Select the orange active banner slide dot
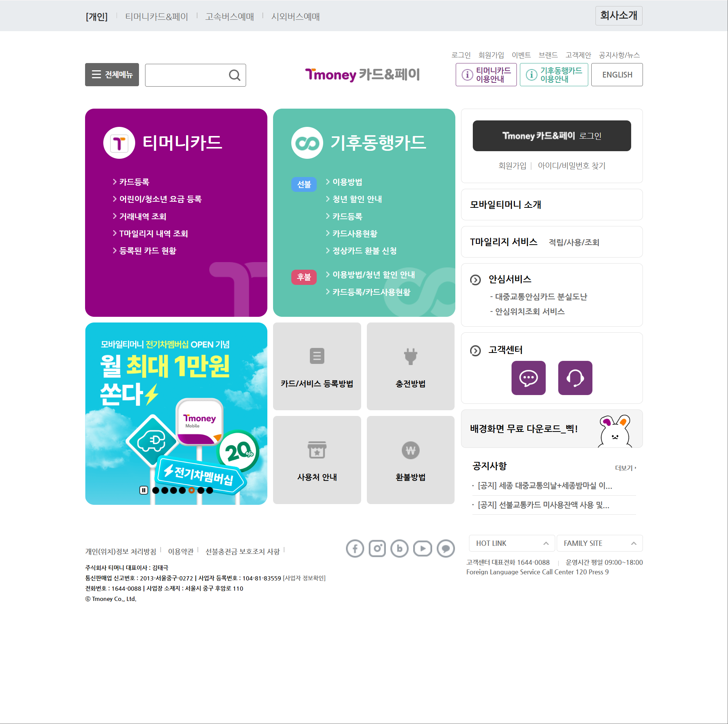The image size is (728, 724). 191,490
